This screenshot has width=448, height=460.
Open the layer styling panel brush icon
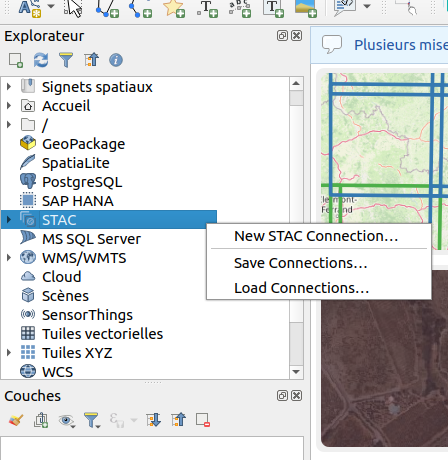point(16,420)
